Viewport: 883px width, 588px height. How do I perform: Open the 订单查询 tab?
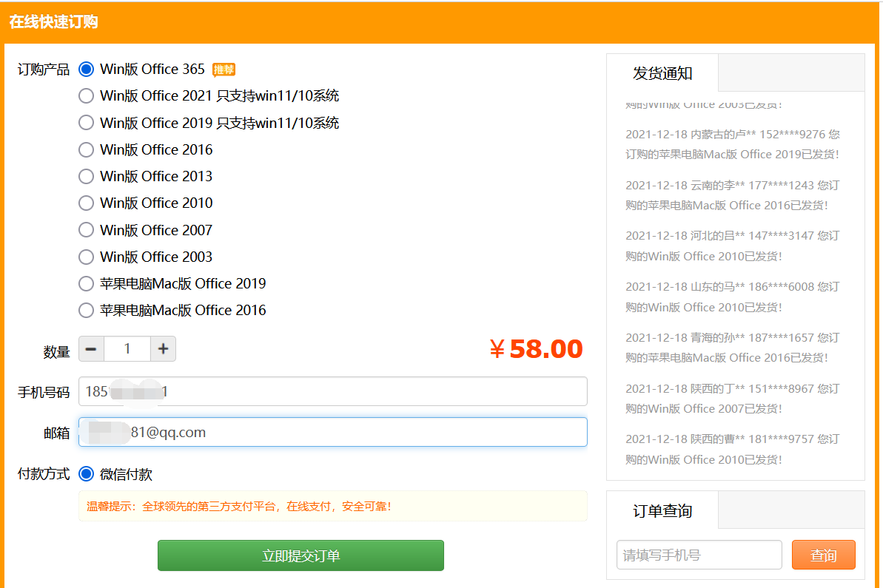click(662, 510)
